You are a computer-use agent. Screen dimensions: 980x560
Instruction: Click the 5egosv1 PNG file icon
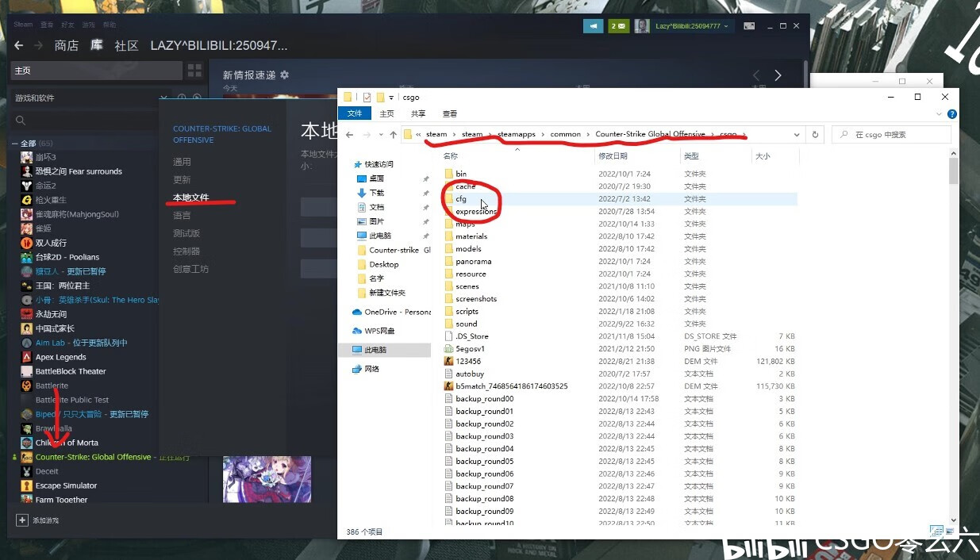(x=449, y=349)
